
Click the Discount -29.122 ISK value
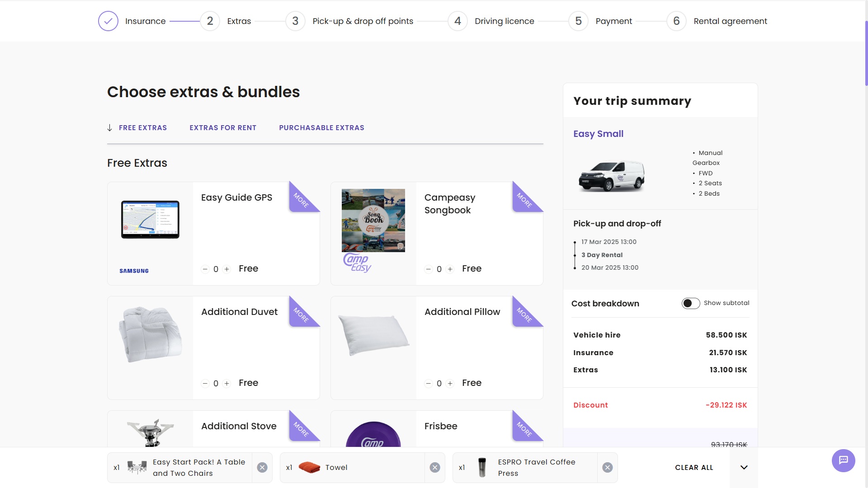click(726, 405)
